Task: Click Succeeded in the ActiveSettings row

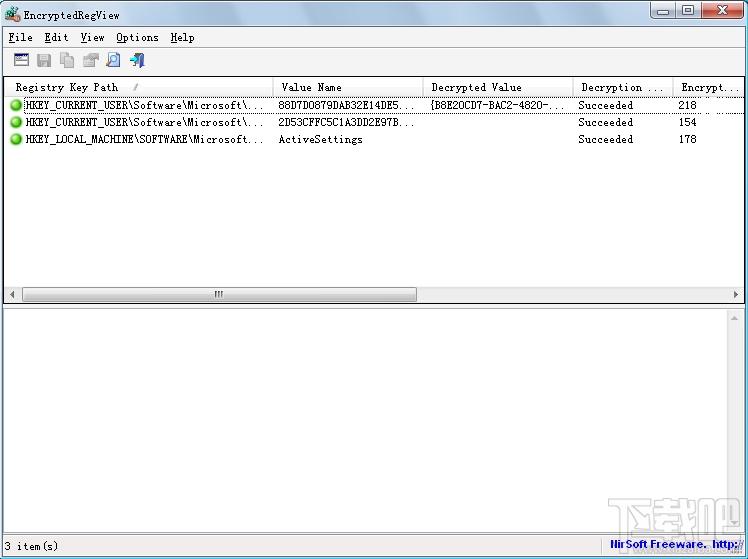Action: coord(605,139)
